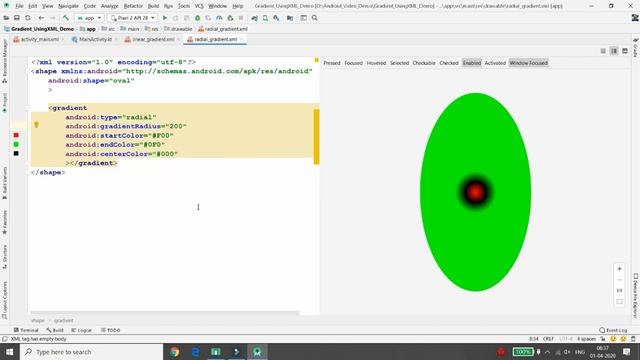Open the VCS menu
This screenshot has width=640, height=360.
point(199,6)
